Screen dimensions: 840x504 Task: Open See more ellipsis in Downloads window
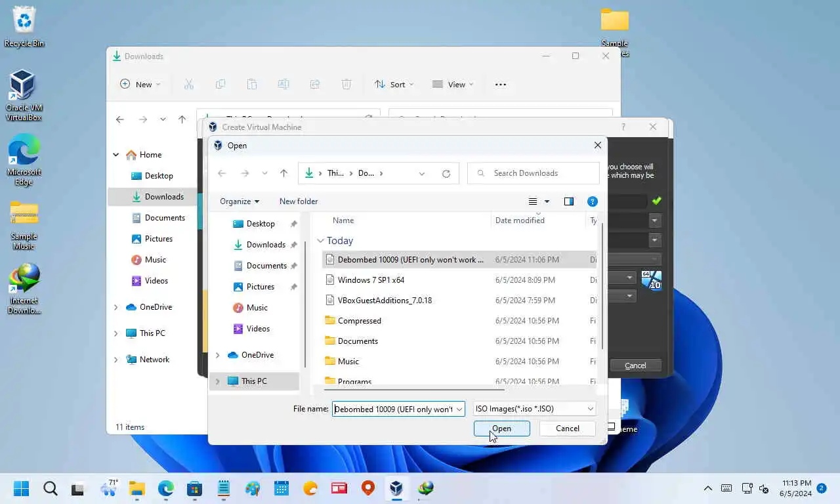[x=501, y=84]
